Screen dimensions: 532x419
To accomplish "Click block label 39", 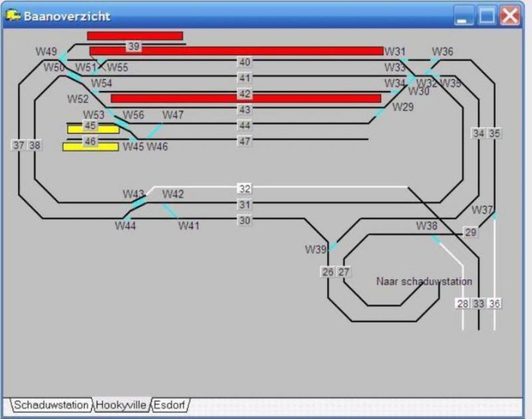I will [x=134, y=47].
